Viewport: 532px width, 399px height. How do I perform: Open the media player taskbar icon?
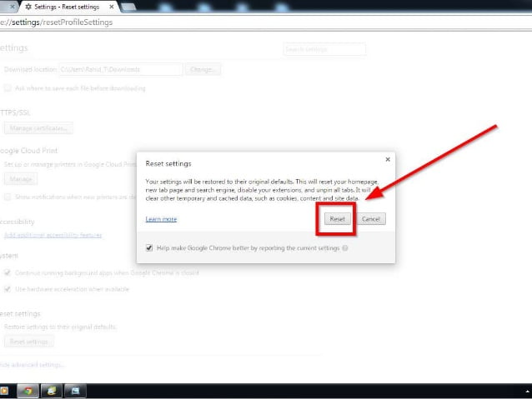(x=3, y=391)
